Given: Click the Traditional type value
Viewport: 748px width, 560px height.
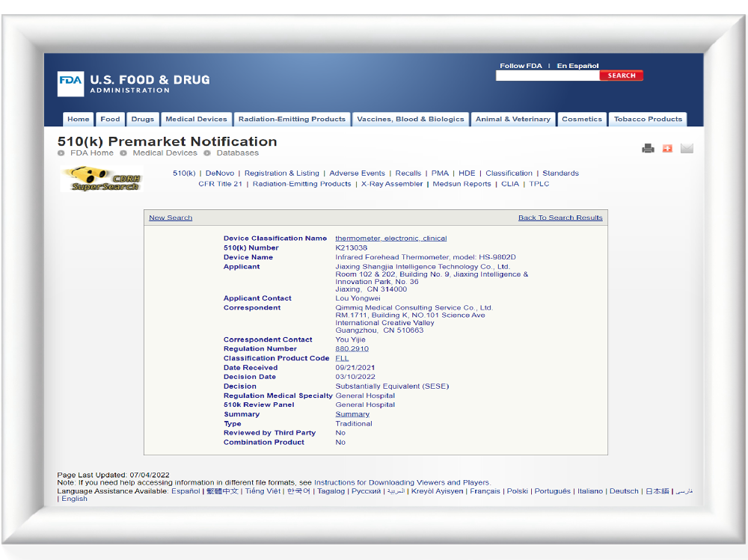Looking at the screenshot, I should pos(354,424).
